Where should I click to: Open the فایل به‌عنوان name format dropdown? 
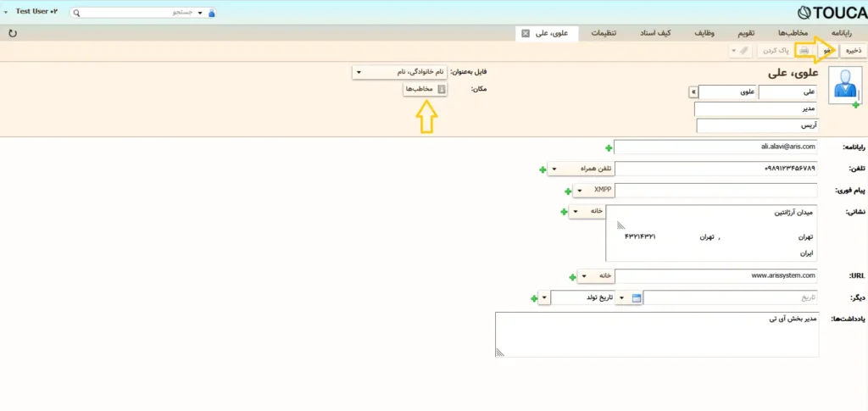[399, 72]
